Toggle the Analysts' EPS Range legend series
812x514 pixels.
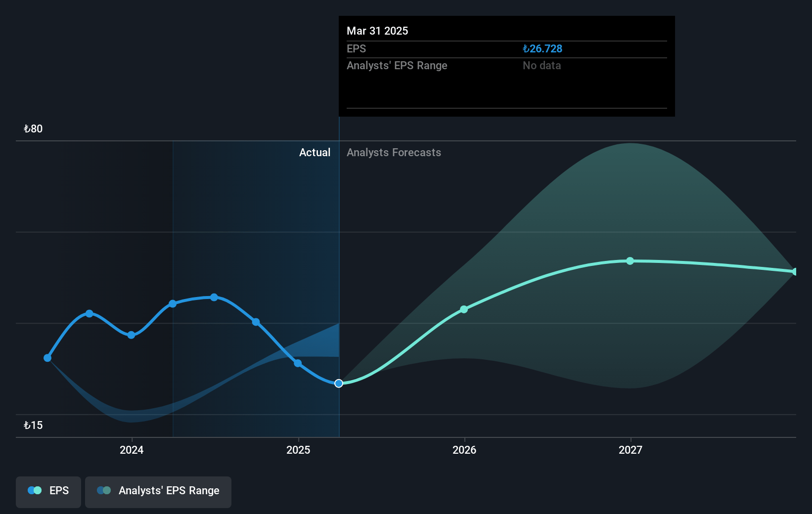[158, 492]
